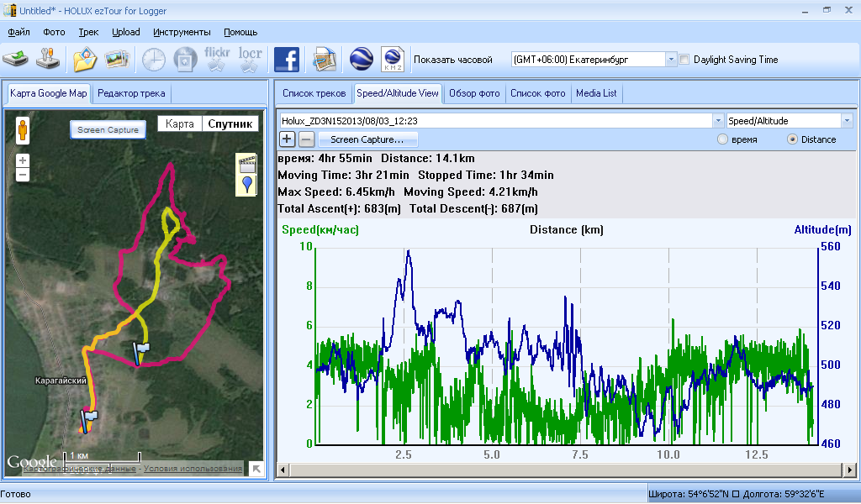Click the flickr upload icon

(x=217, y=60)
